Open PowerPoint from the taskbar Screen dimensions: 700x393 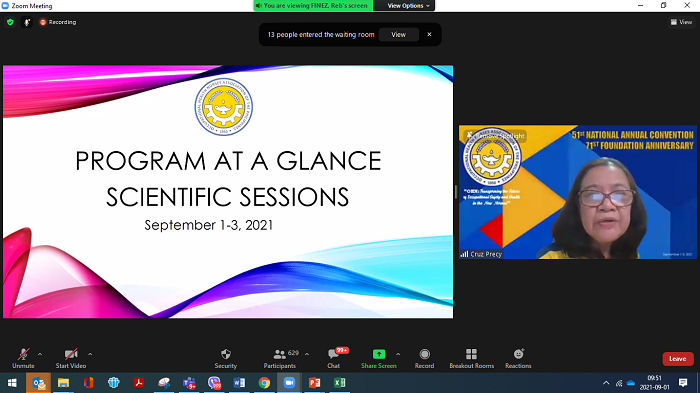pos(314,383)
